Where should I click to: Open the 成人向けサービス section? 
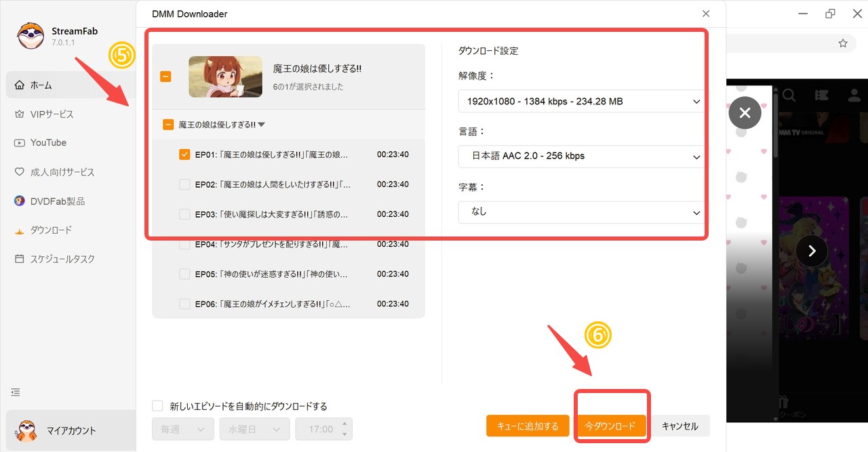pos(61,171)
